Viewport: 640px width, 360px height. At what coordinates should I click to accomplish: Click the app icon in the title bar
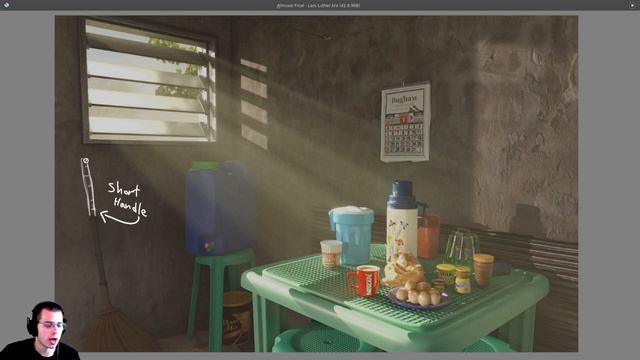6,5
